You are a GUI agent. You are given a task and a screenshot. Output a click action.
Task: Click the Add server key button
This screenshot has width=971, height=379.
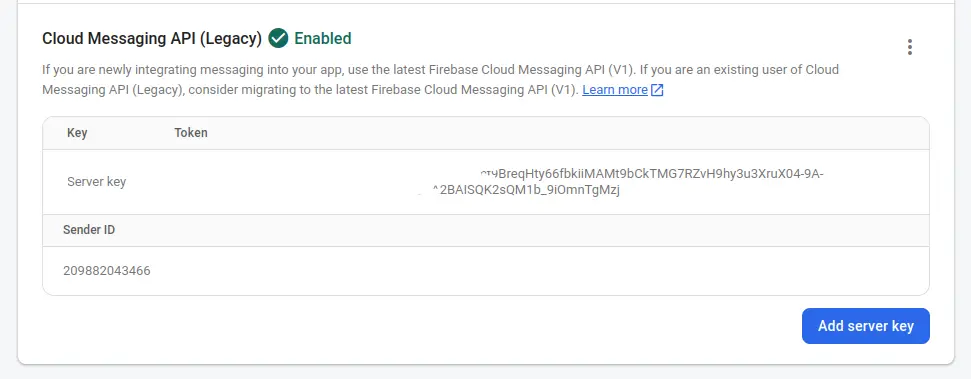[x=866, y=326]
